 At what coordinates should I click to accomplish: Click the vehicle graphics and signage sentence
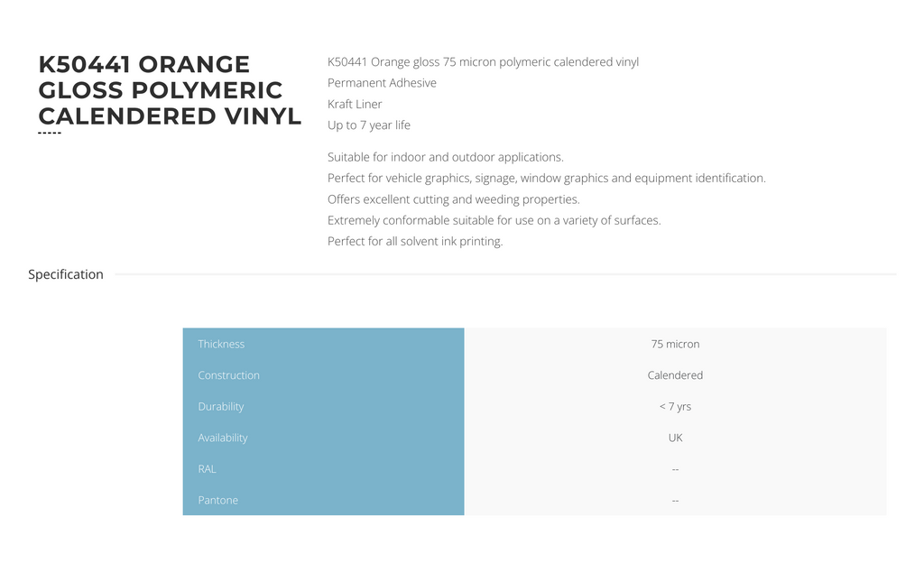[546, 178]
